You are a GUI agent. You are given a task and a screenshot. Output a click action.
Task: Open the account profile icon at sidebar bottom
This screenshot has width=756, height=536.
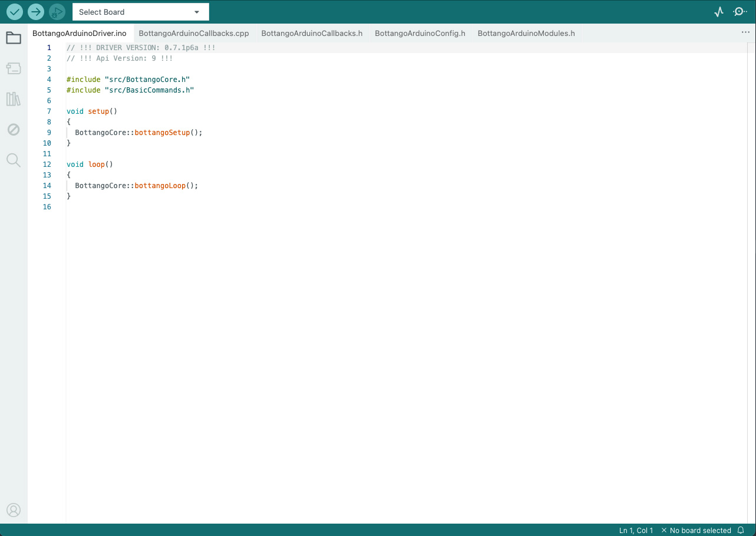tap(13, 509)
